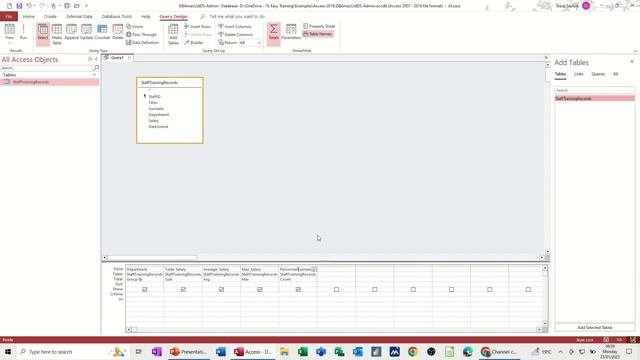
Task: Tick Show checkbox in last grid column
Action: [x=528, y=289]
